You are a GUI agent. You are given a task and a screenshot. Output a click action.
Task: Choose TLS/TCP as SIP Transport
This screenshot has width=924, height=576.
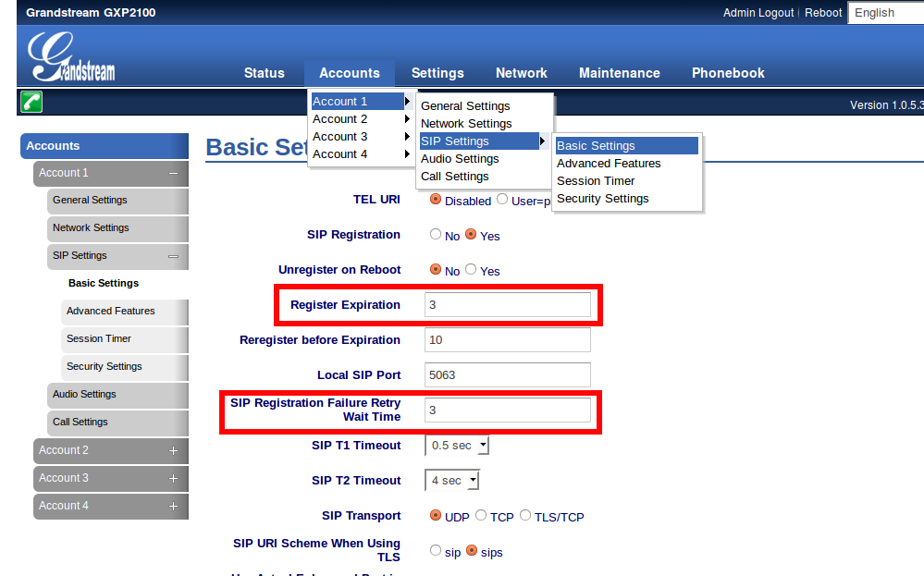tap(525, 515)
